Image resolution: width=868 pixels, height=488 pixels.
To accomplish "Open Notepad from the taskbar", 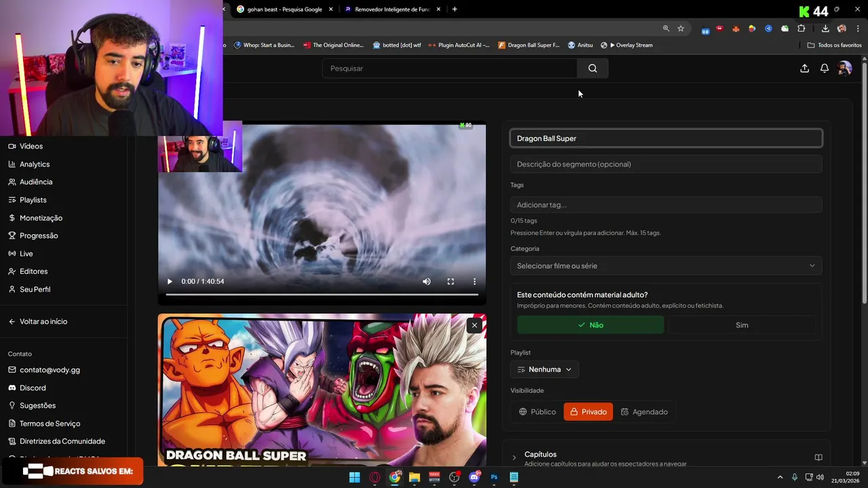I will click(x=514, y=477).
